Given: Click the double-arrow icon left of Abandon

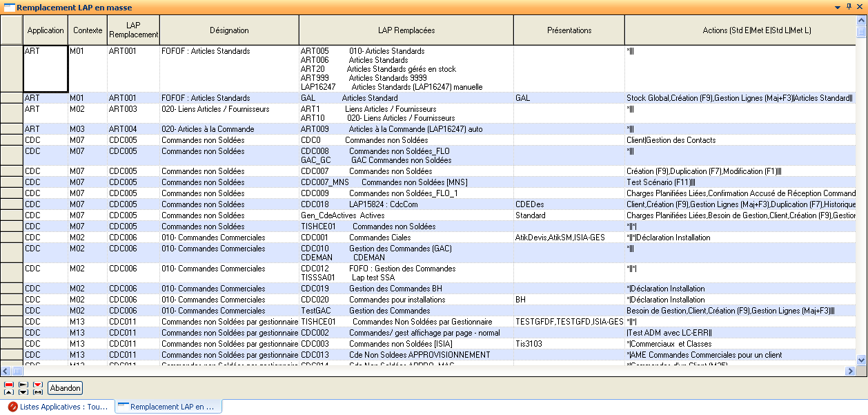Looking at the screenshot, I should coord(38,392).
